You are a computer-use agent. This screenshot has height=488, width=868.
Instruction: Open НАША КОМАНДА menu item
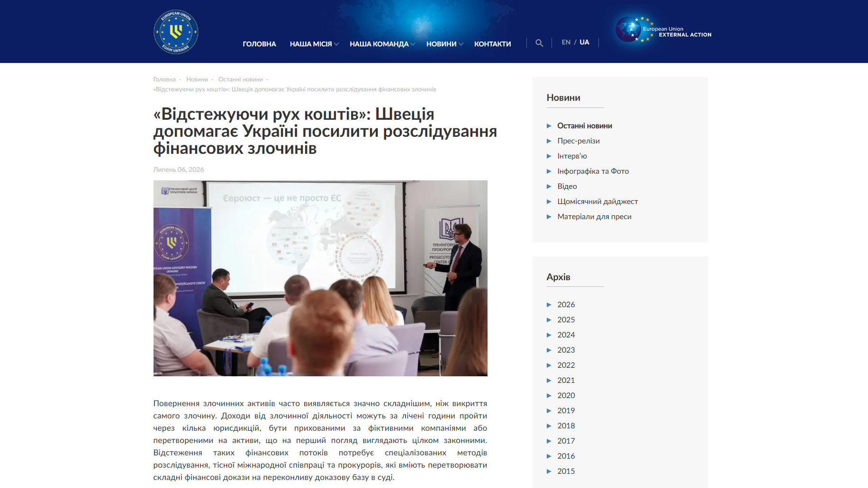point(379,44)
